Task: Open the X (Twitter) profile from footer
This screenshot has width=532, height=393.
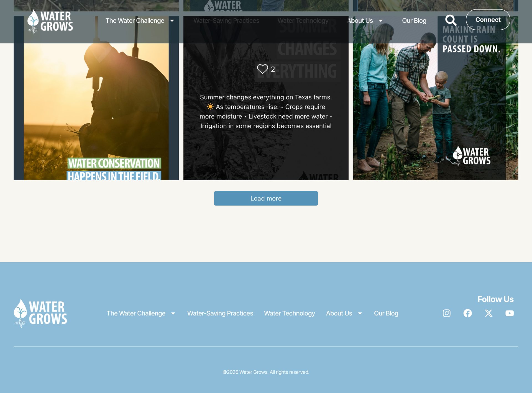Action: tap(488, 313)
